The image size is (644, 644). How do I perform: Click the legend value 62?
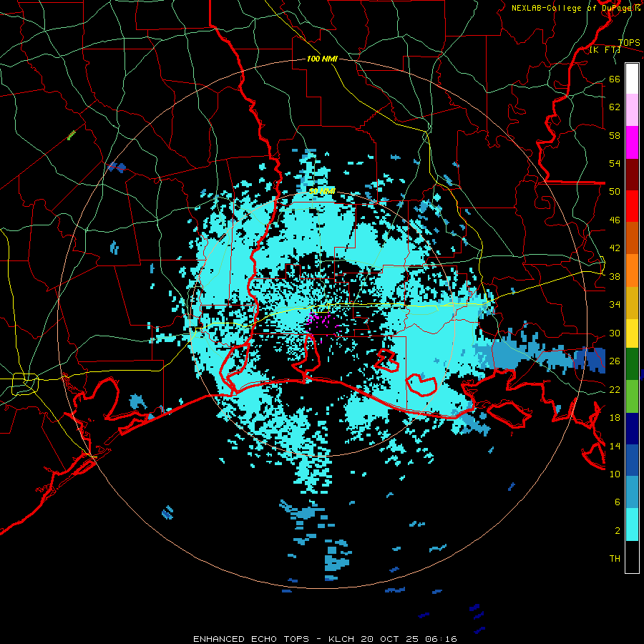point(615,107)
